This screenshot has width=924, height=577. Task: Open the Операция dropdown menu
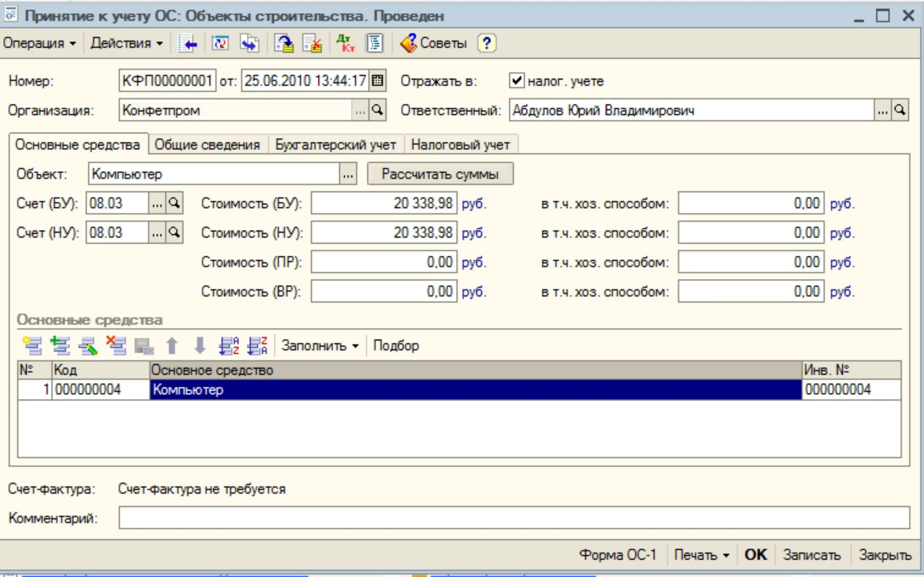coord(39,43)
